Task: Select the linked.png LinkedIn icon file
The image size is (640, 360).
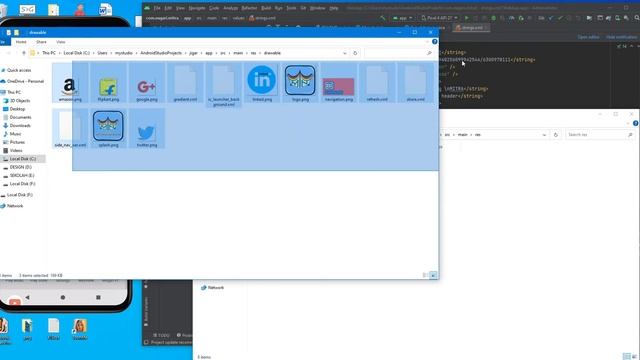Action: pyautogui.click(x=262, y=83)
